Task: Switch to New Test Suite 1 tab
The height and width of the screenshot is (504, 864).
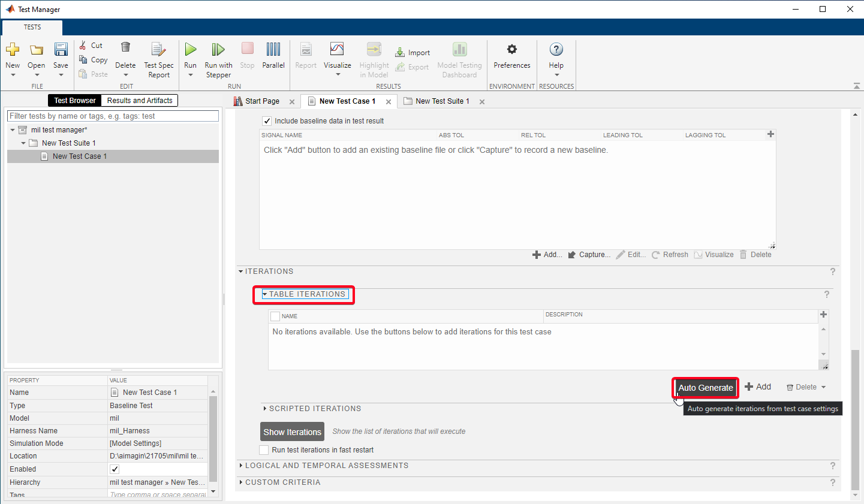Action: point(442,101)
